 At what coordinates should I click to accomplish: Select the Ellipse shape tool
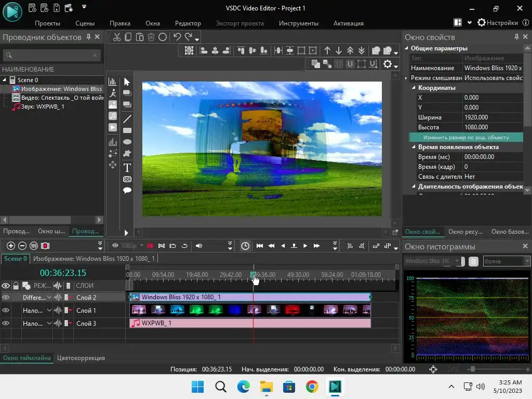pyautogui.click(x=127, y=142)
